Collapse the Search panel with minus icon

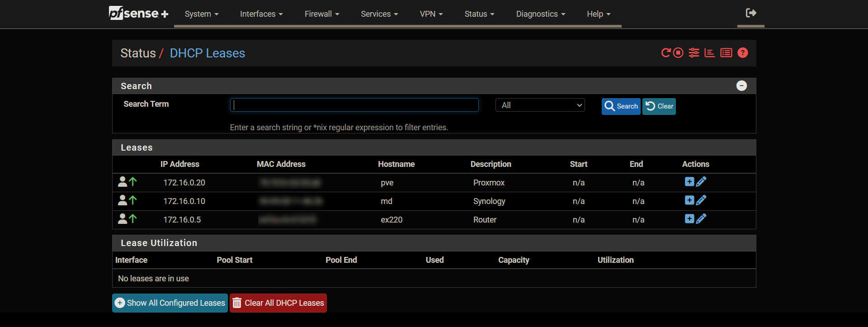[x=741, y=86]
